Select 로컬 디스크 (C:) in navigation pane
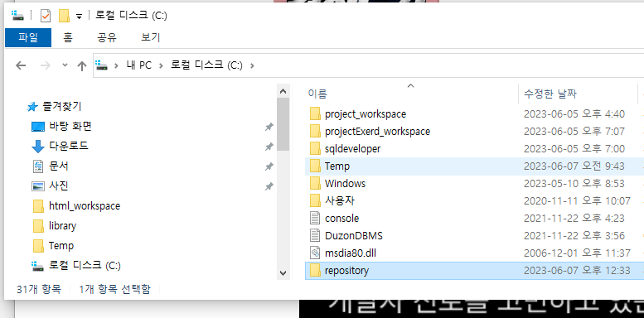This screenshot has width=644, height=318. [85, 265]
